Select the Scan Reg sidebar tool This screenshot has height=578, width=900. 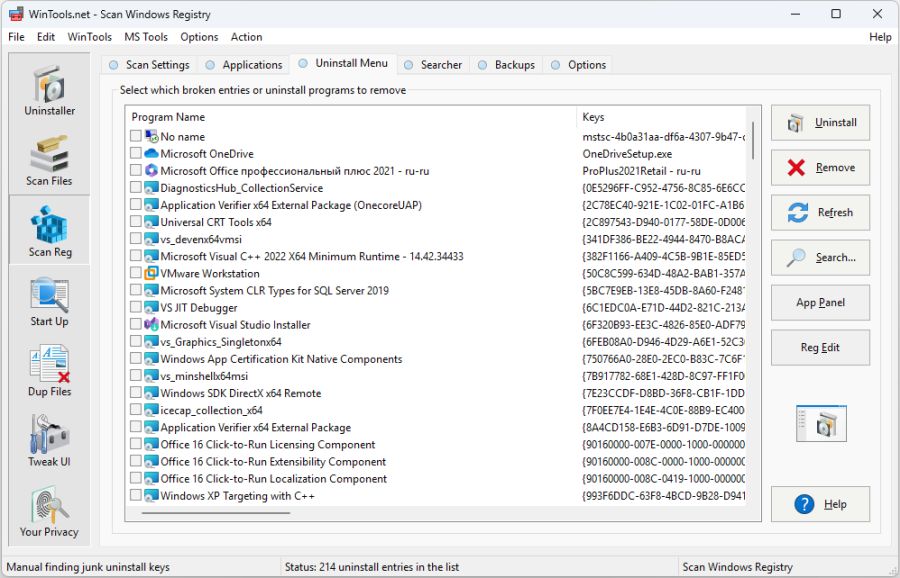click(49, 230)
